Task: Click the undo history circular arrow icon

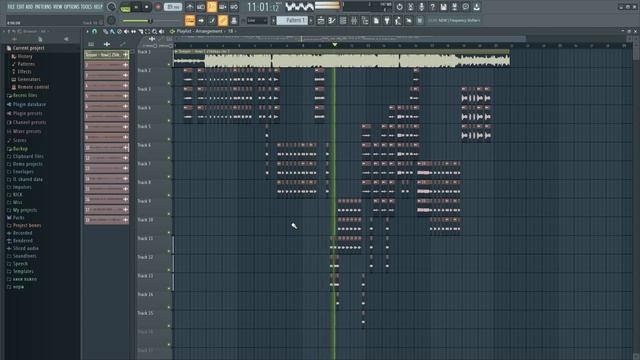Action: pyautogui.click(x=400, y=7)
